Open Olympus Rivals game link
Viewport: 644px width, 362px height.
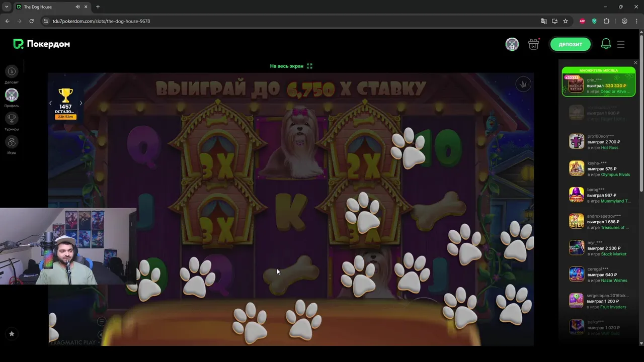point(615,174)
